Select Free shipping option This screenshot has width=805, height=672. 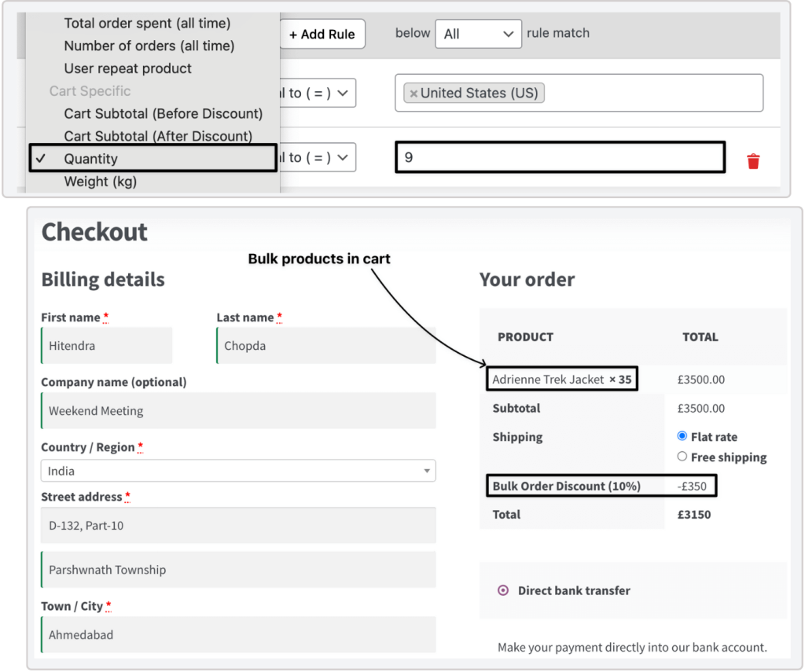pos(682,457)
